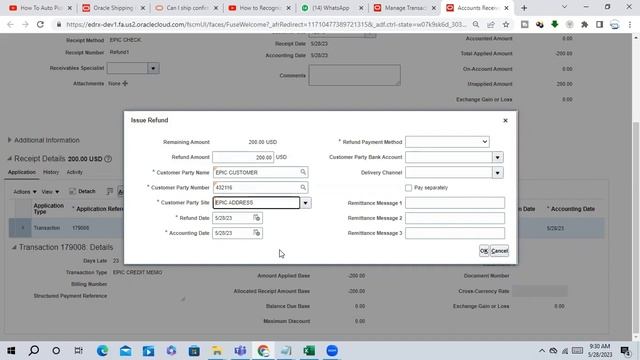Close the Issue Refund dialog
This screenshot has width=640, height=360.
(505, 120)
